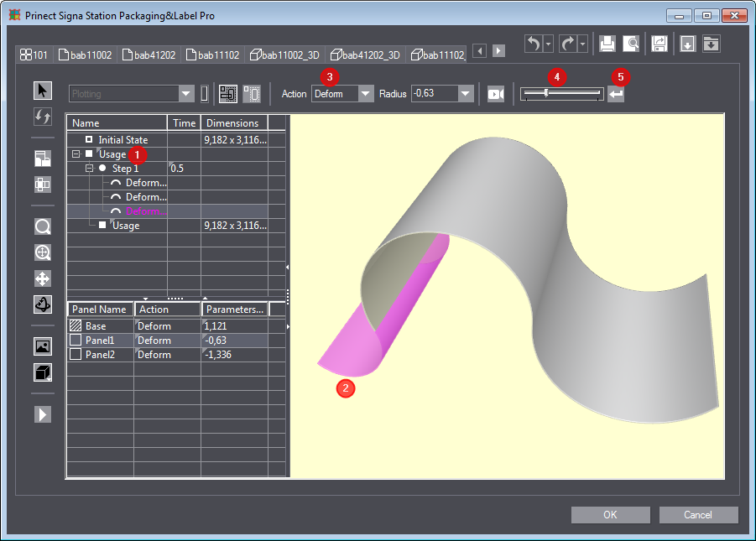This screenshot has width=756, height=541.
Task: Click the OK button
Action: click(x=610, y=515)
